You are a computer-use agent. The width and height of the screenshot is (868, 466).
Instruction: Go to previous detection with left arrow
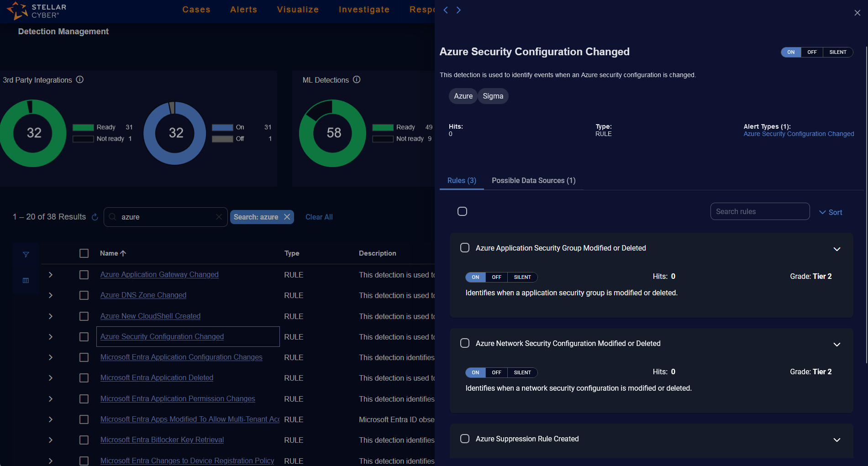click(446, 10)
